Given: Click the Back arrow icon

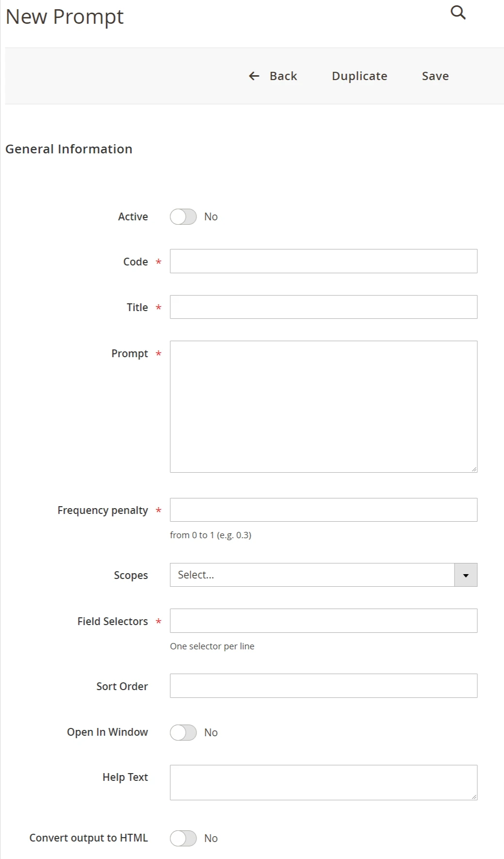Looking at the screenshot, I should (x=254, y=76).
